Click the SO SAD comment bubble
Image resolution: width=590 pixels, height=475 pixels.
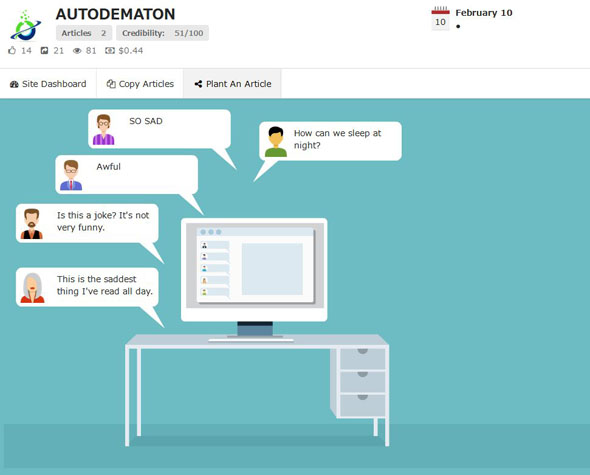(159, 129)
